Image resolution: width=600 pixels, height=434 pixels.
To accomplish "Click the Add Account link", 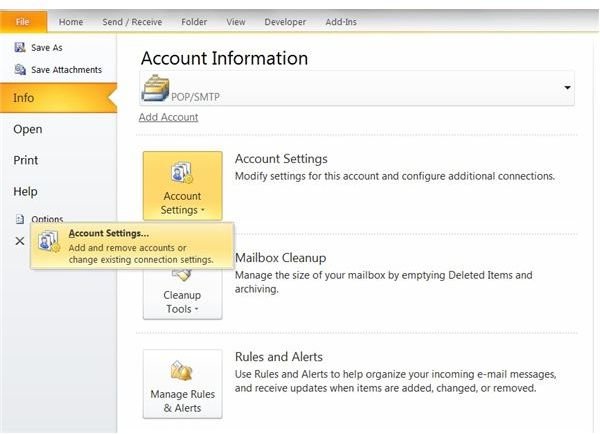I will [168, 117].
